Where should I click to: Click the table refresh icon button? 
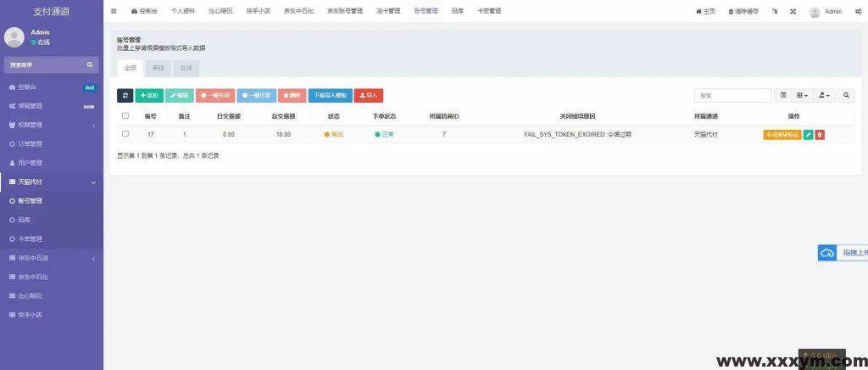[x=125, y=96]
